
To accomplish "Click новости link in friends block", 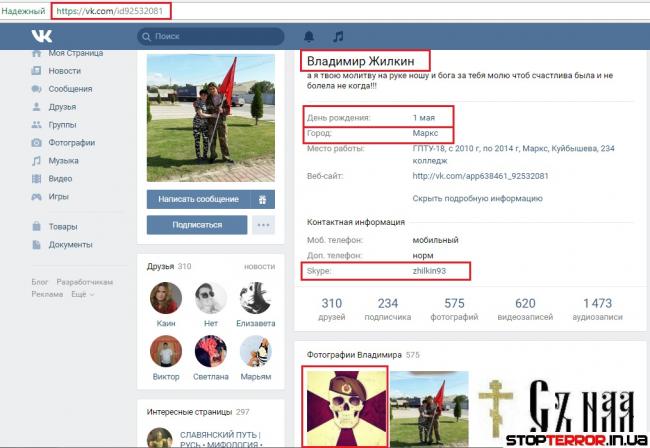I will (260, 266).
